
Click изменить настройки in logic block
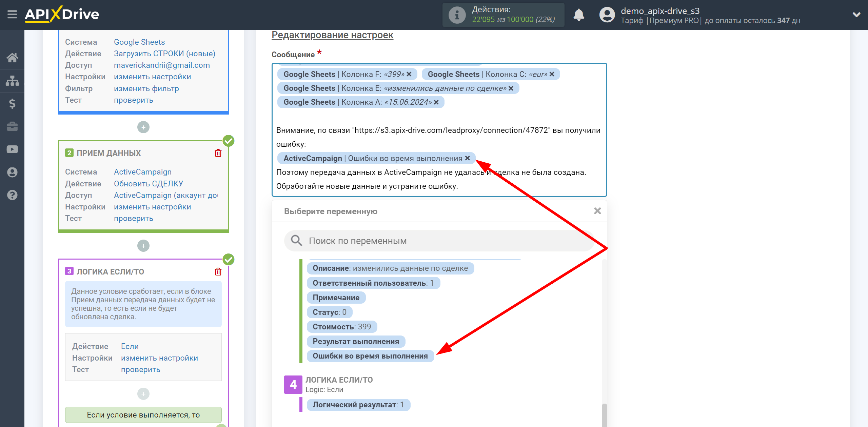[159, 358]
